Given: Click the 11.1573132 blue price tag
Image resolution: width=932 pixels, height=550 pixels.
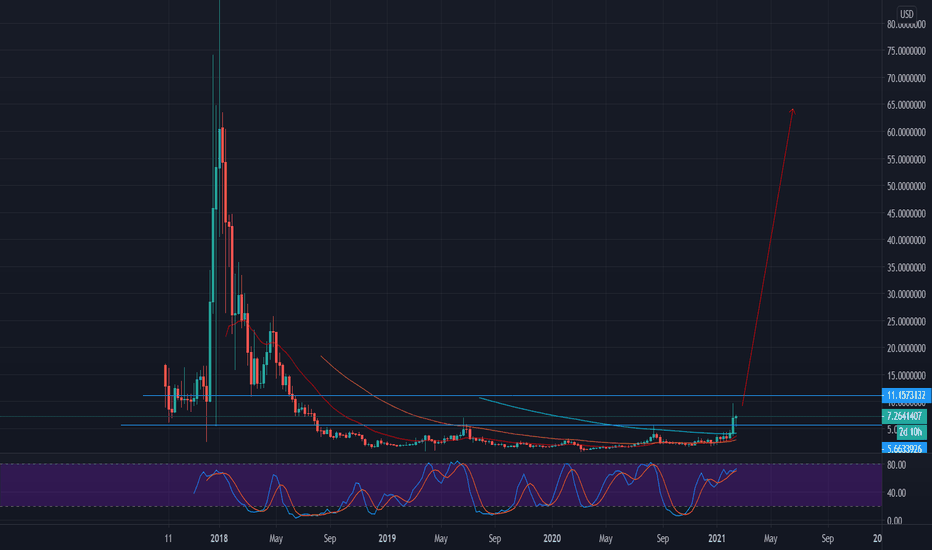Looking at the screenshot, I should pyautogui.click(x=906, y=395).
